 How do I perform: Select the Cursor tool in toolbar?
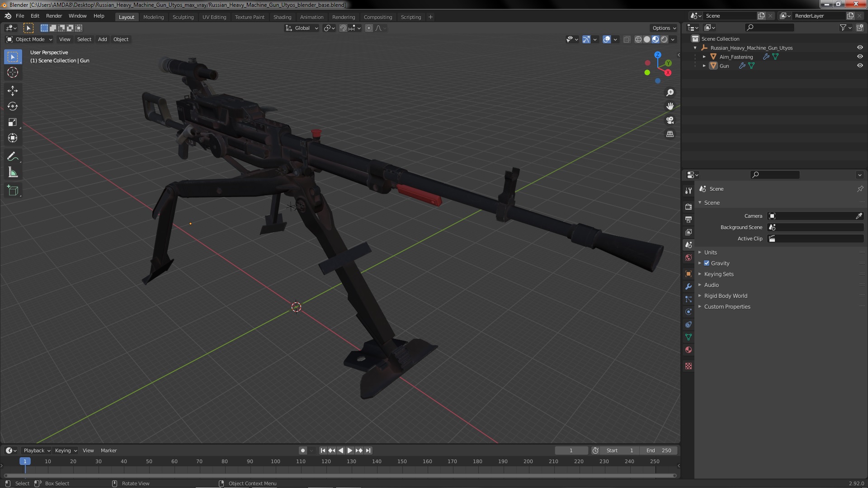[x=13, y=72]
